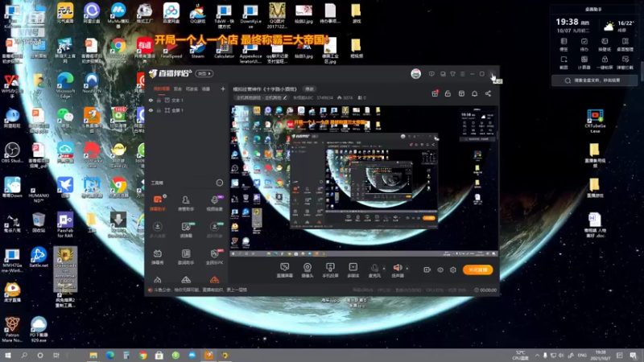Click 桌面整理 in the desktop widget
Screen dimensions: 644x362
click(625, 44)
